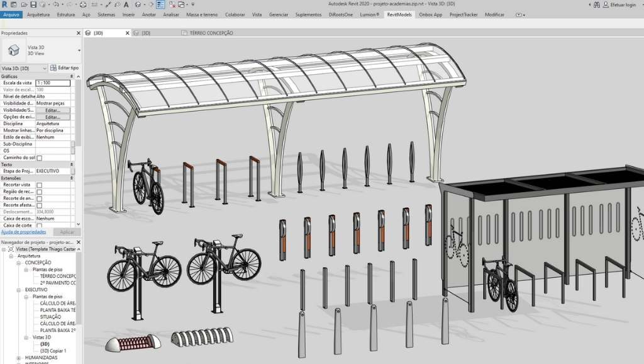Click the Print icon in quick access toolbar
Viewport: 644px width, 364px height.
tap(82, 4)
